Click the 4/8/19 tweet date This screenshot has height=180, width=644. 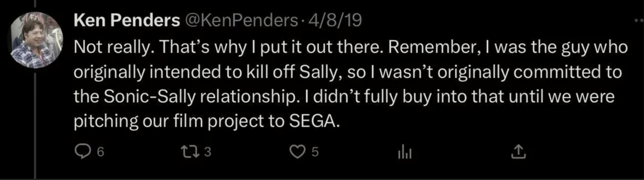[x=334, y=21]
